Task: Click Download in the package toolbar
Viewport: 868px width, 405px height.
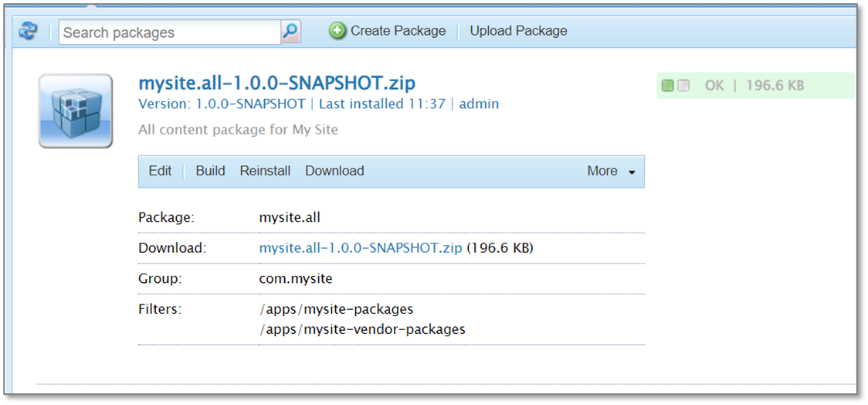Action: (x=334, y=171)
